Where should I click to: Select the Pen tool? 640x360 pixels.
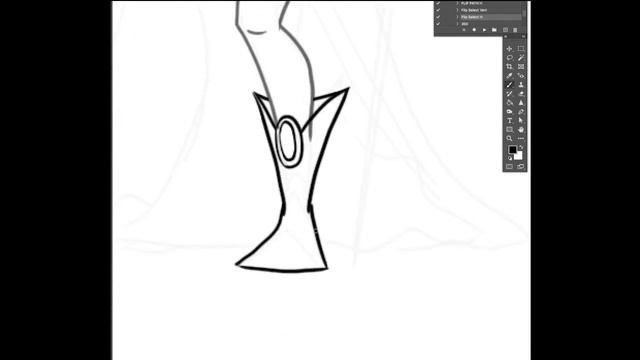pyautogui.click(x=521, y=111)
